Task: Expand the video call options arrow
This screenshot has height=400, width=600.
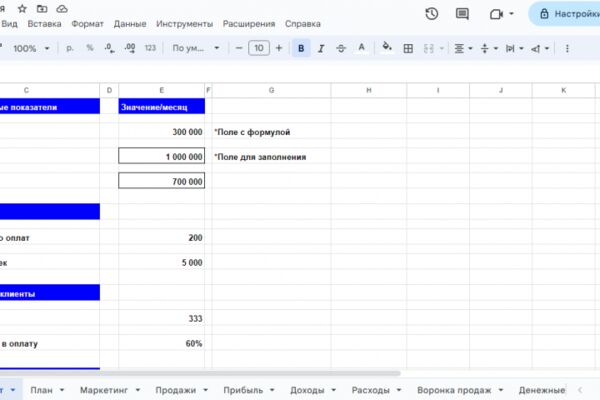Action: (x=511, y=14)
